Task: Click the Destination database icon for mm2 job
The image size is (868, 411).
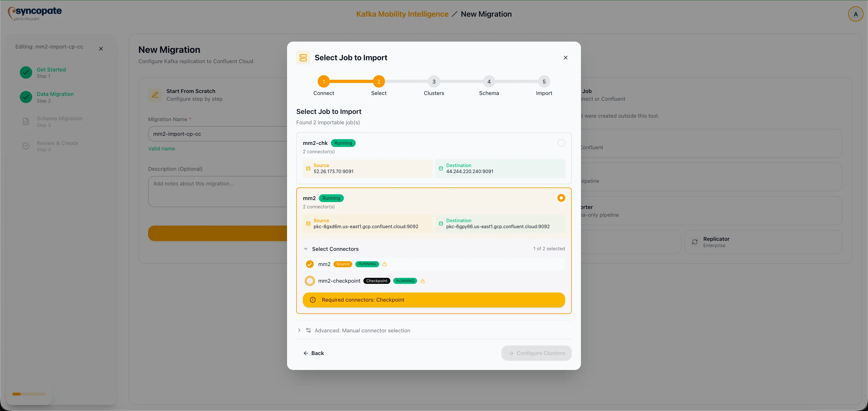Action: pyautogui.click(x=441, y=223)
